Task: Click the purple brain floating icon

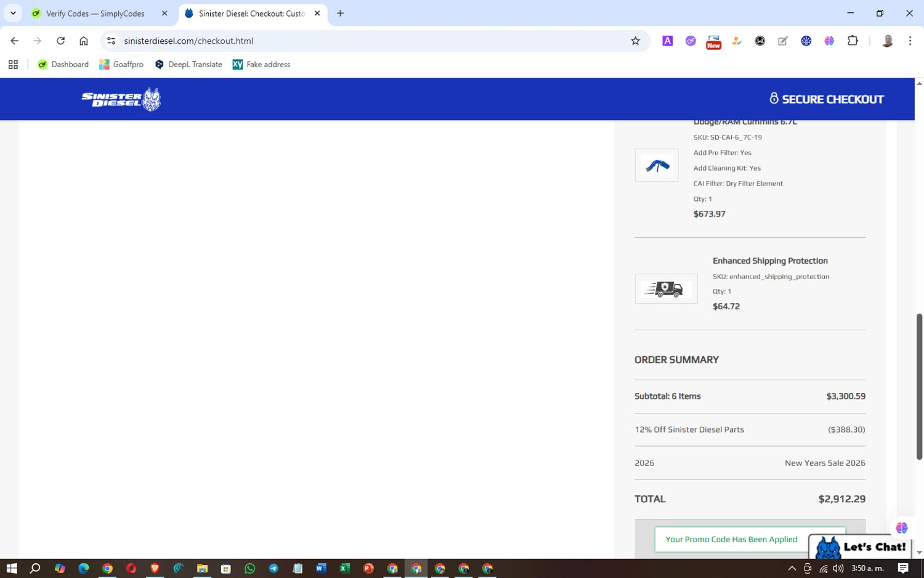Action: (902, 528)
